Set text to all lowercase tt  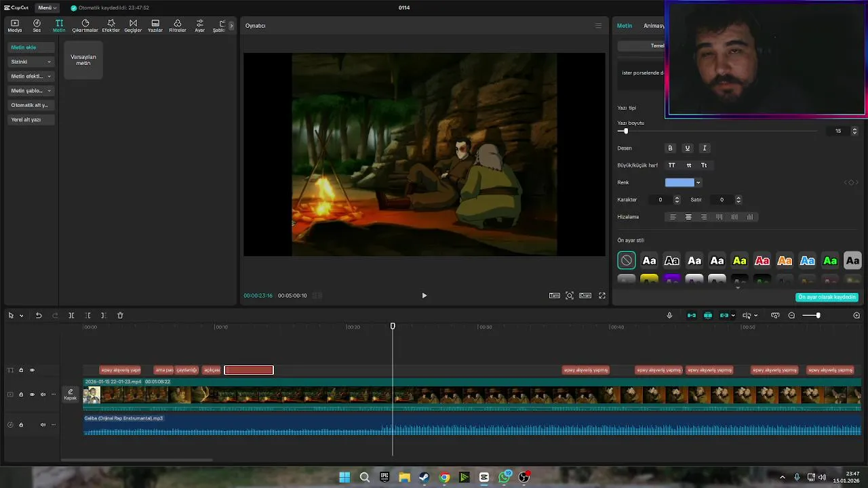click(689, 165)
